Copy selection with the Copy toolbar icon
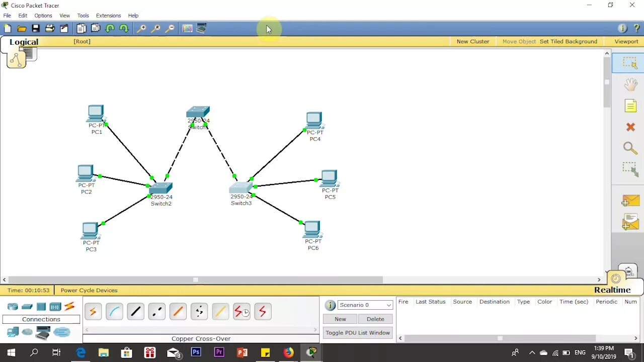Viewport: 644px width, 362px height. tap(81, 29)
